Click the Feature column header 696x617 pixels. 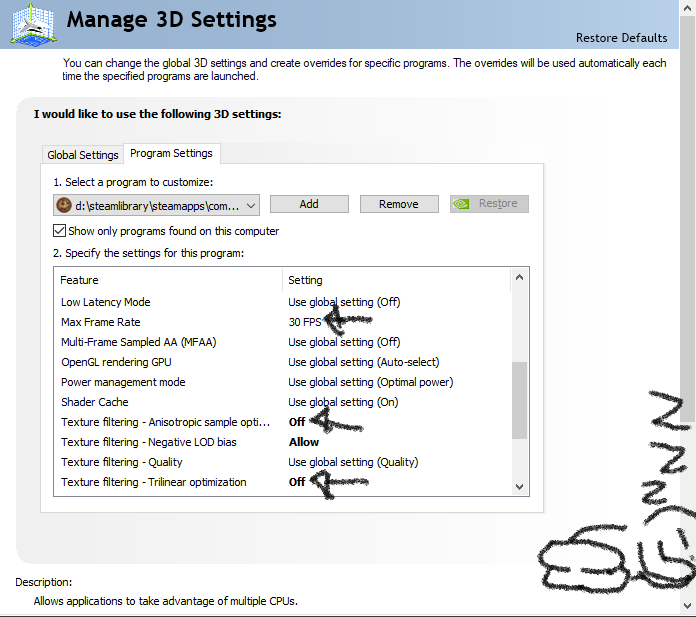click(x=80, y=280)
